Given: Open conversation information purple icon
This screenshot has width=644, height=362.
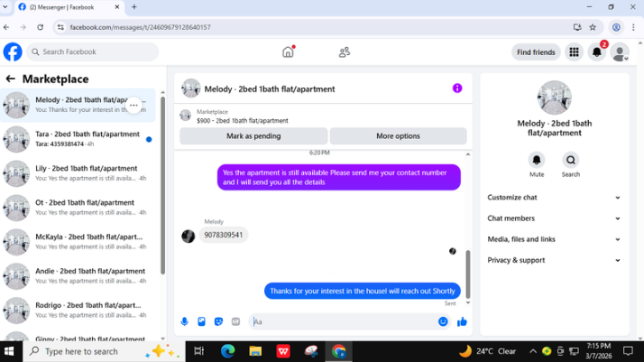Looking at the screenshot, I should click(x=457, y=88).
